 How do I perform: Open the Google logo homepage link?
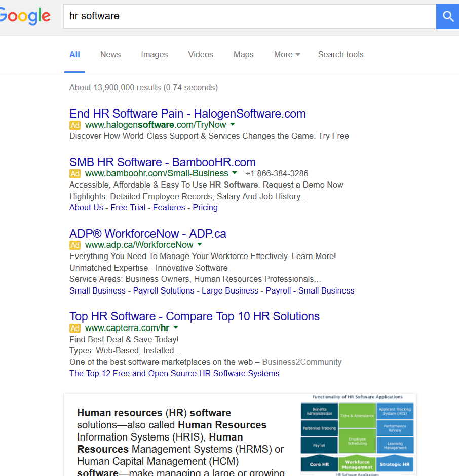point(25,16)
